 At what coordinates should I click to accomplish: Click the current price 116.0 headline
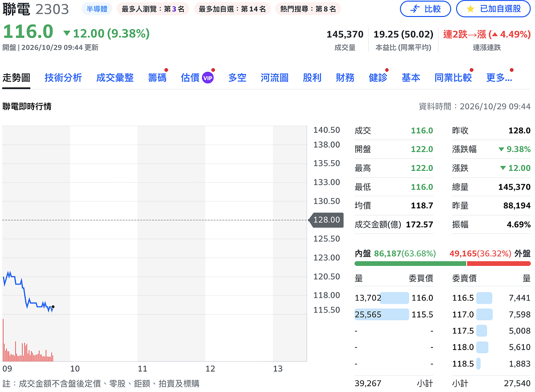(x=28, y=32)
